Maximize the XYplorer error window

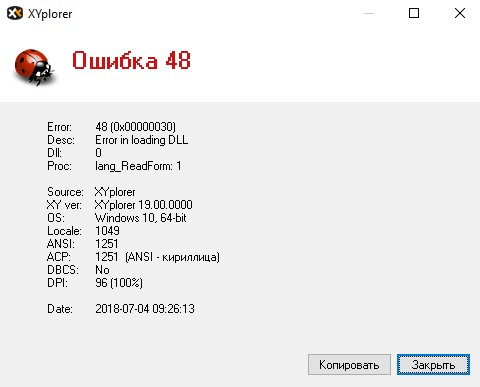click(414, 13)
